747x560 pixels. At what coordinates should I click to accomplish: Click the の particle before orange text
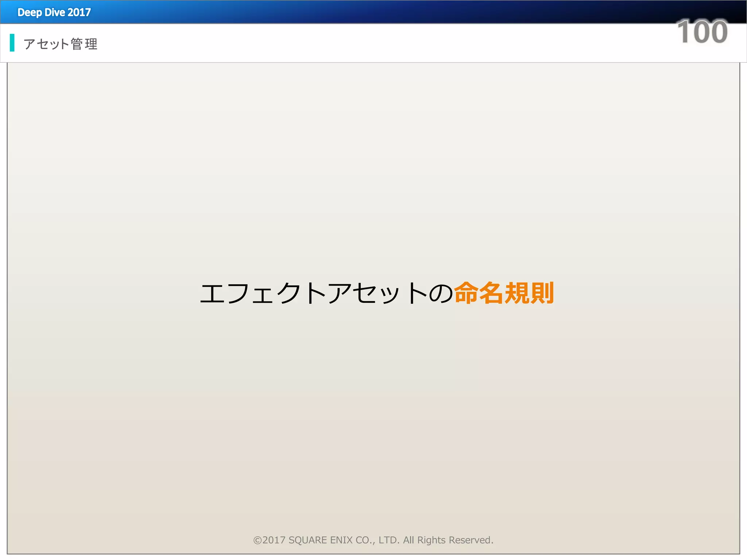441,294
